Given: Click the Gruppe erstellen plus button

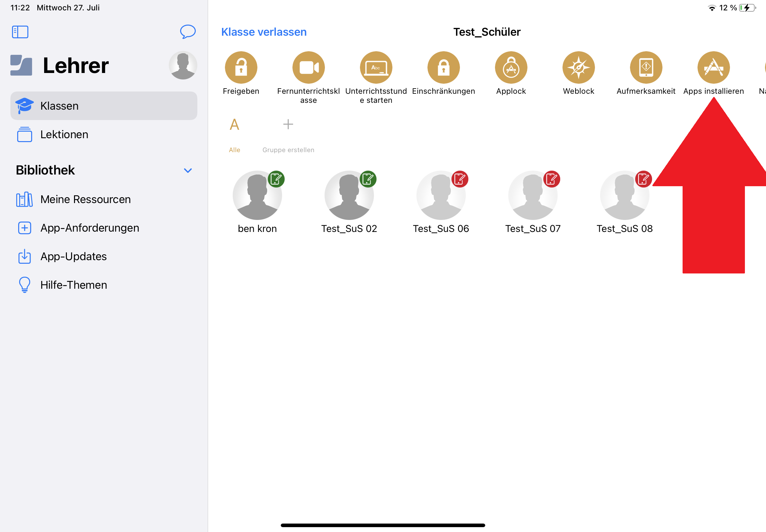Looking at the screenshot, I should coord(288,124).
